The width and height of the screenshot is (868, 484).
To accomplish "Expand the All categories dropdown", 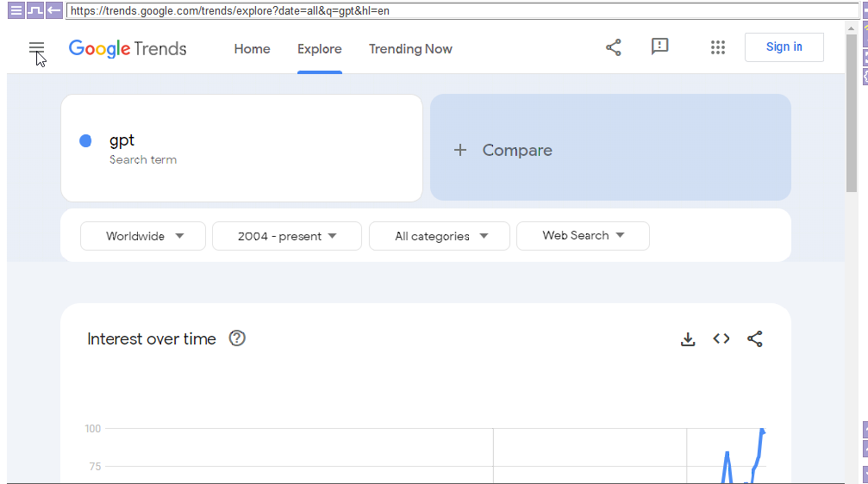I will coord(440,236).
